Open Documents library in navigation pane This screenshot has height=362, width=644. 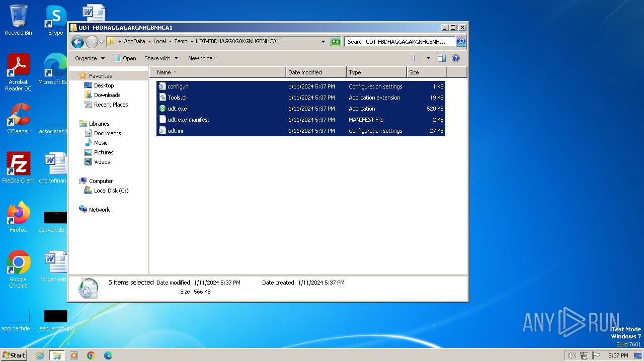107,133
